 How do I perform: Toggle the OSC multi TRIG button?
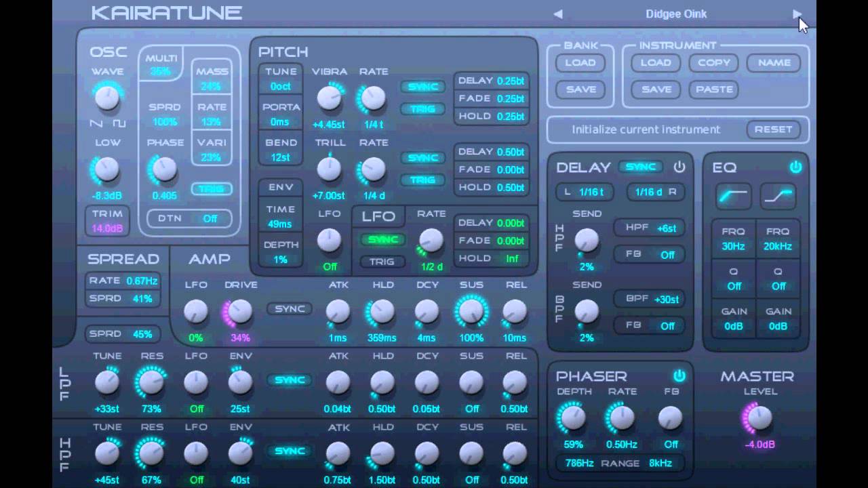click(x=212, y=189)
